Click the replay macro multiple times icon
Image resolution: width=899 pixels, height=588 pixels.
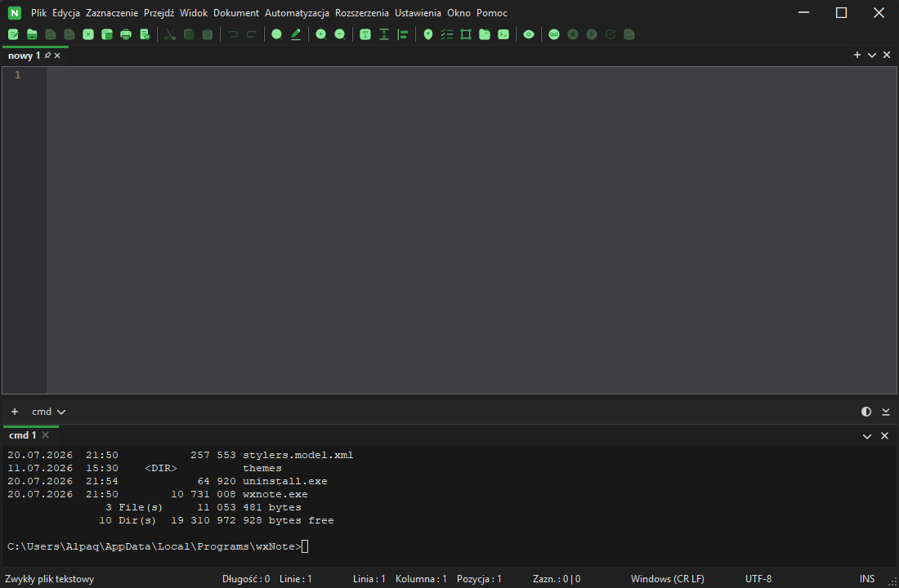click(x=611, y=34)
